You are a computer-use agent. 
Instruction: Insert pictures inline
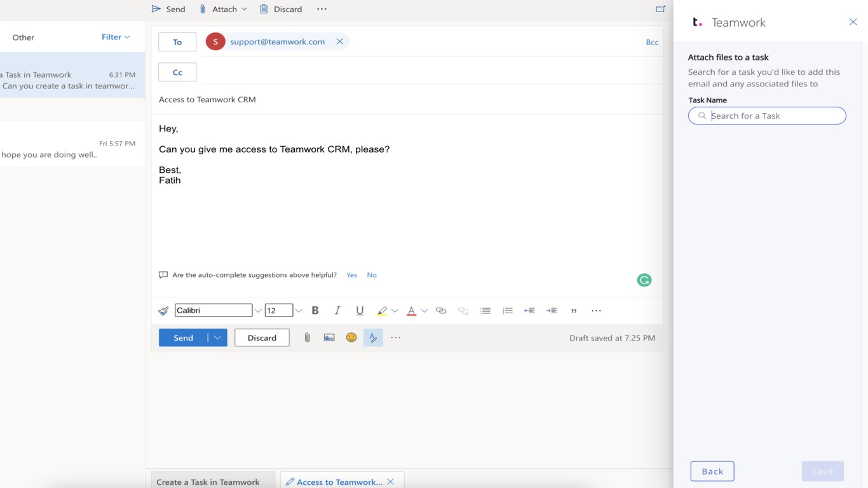[329, 337]
